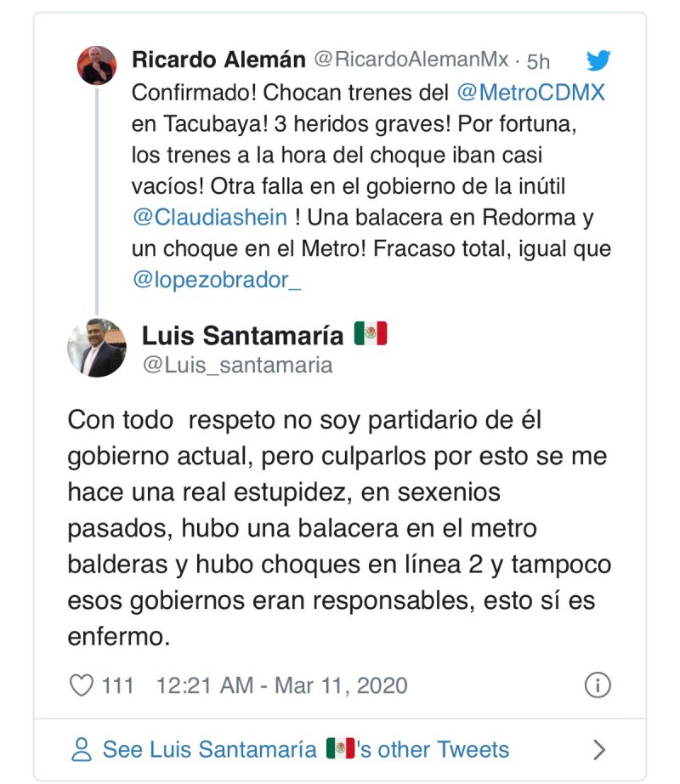Viewport: 680px width, 784px height.
Task: Click the Mexican flag emoji beside Luis Santamaría
Action: click(371, 333)
